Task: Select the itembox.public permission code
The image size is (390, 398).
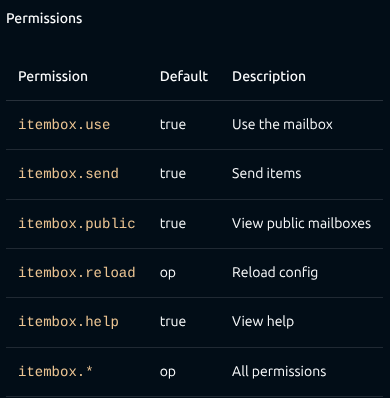Action: point(77,223)
